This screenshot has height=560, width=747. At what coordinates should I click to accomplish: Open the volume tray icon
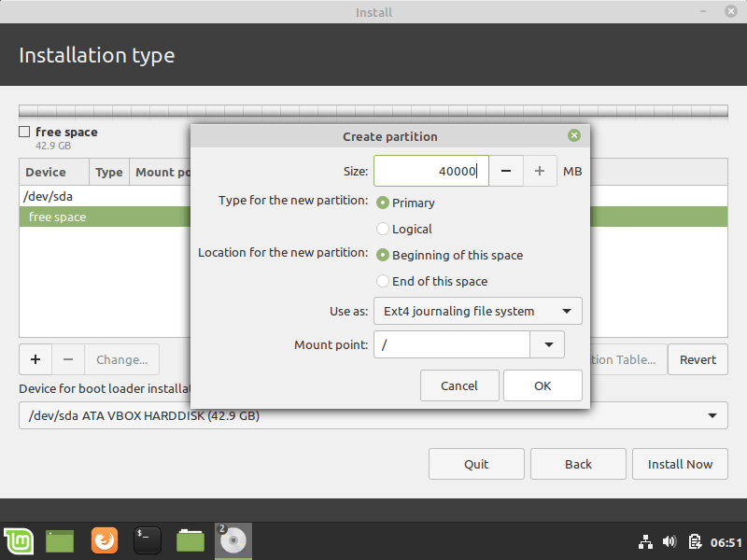pyautogui.click(x=669, y=542)
